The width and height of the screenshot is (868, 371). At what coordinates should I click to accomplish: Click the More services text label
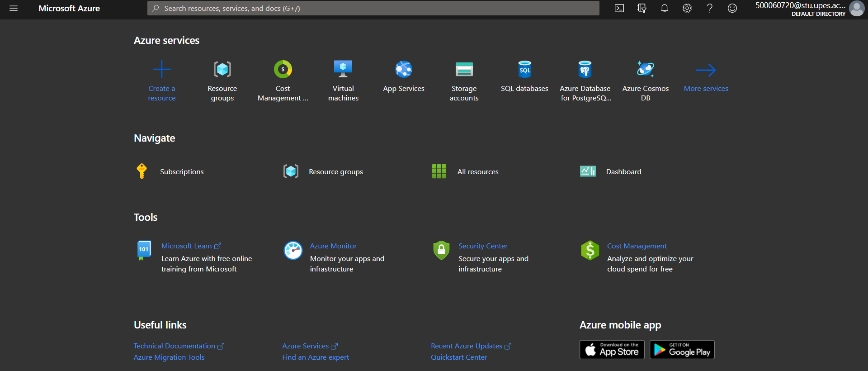point(706,89)
